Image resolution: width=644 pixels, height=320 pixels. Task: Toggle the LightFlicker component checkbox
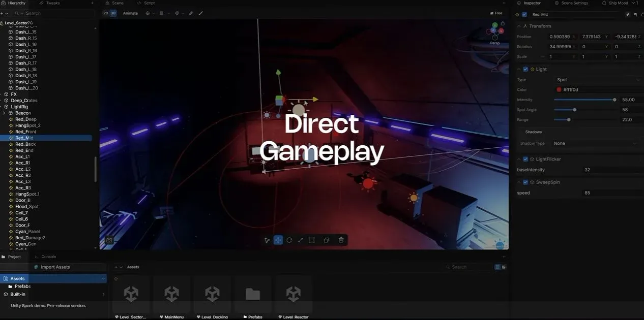pyautogui.click(x=525, y=159)
